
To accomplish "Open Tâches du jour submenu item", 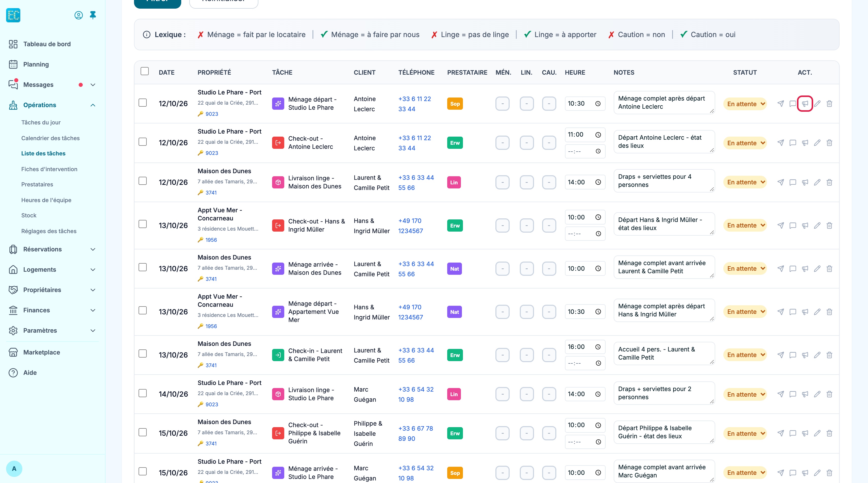I will 41,122.
